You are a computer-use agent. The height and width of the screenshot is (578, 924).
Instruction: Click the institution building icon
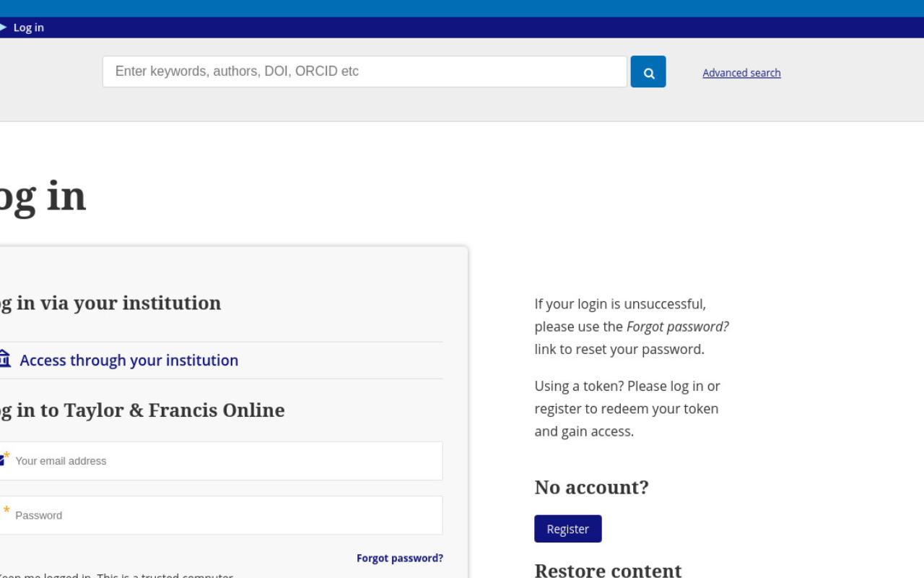4,359
